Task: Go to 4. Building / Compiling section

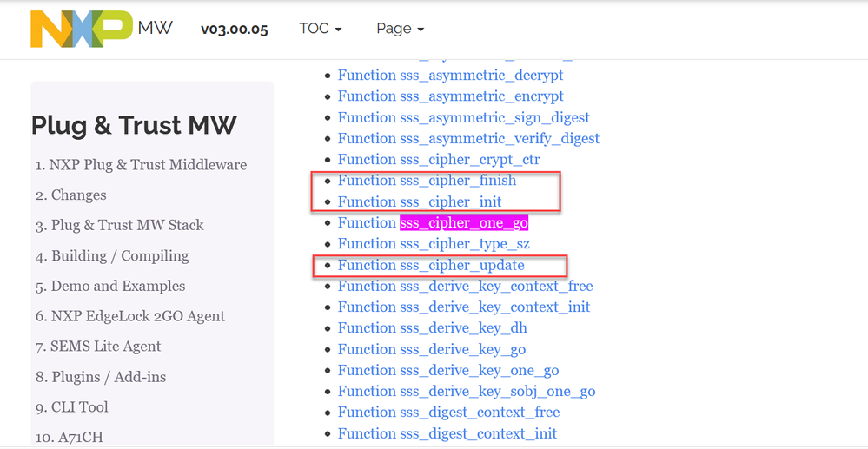Action: click(x=112, y=256)
